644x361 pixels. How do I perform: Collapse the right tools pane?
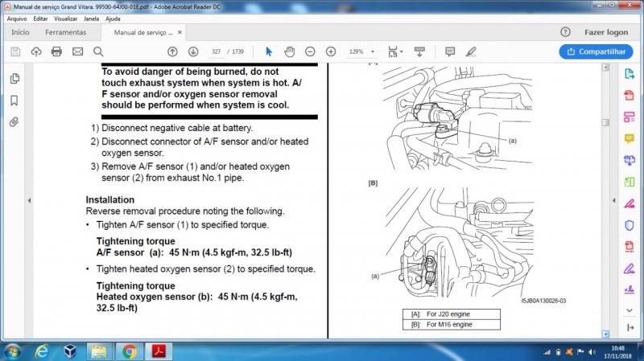coord(630,327)
